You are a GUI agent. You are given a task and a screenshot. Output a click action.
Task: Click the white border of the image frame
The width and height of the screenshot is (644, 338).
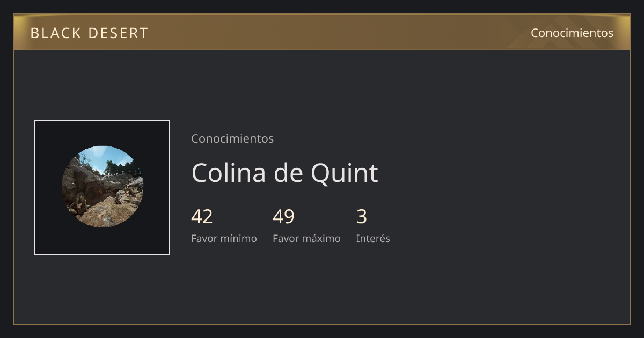[102, 120]
